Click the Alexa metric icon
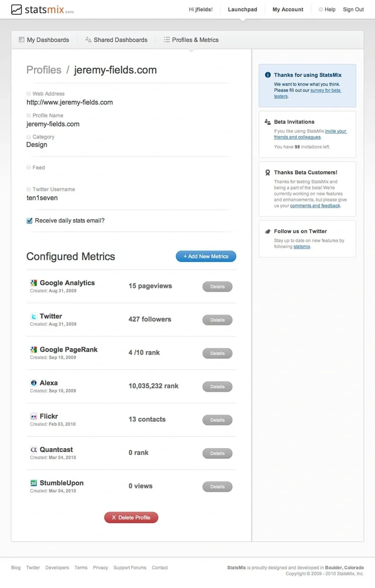The image size is (375, 588). coord(34,383)
